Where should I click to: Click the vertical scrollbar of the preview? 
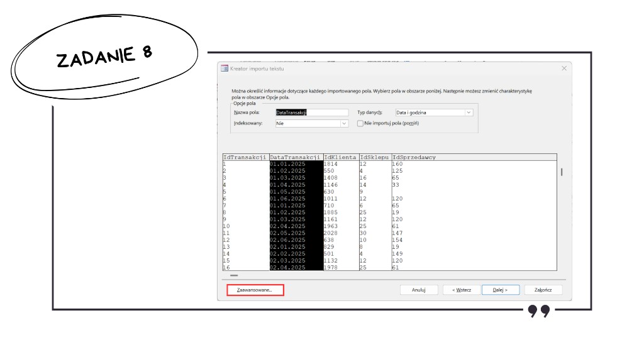562,172
